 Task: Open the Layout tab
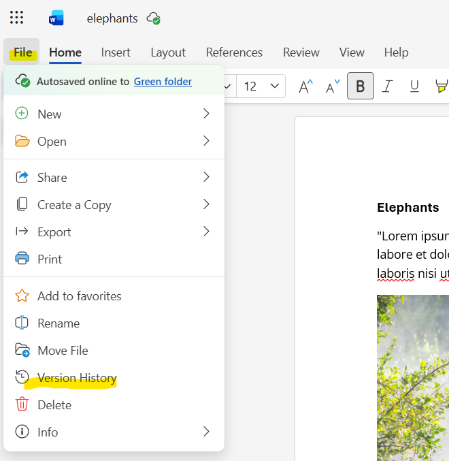coord(168,52)
